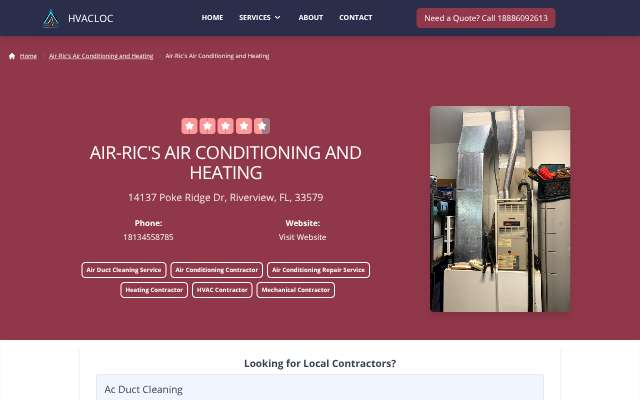Screen dimensions: 640x400
Task: Click the second rating star
Action: [x=207, y=126]
